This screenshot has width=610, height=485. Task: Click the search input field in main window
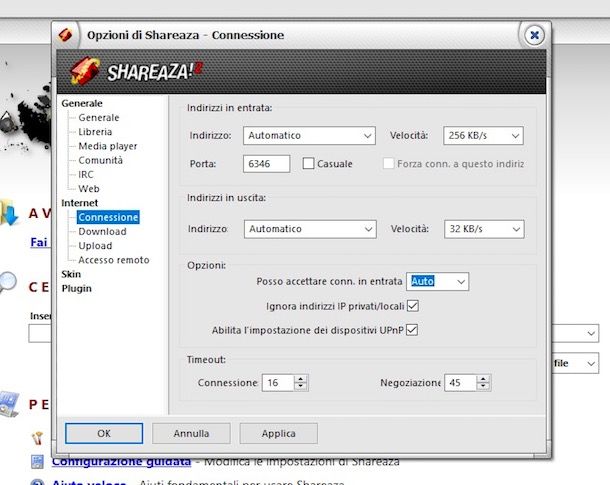click(40, 333)
